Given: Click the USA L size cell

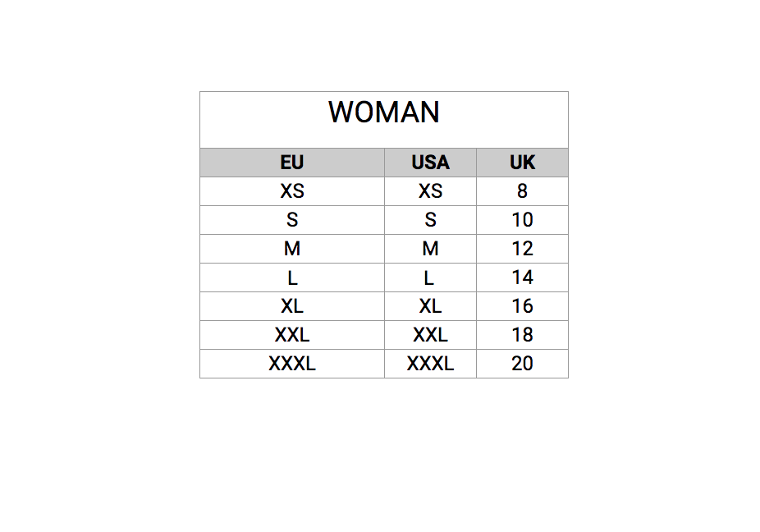Looking at the screenshot, I should [430, 277].
